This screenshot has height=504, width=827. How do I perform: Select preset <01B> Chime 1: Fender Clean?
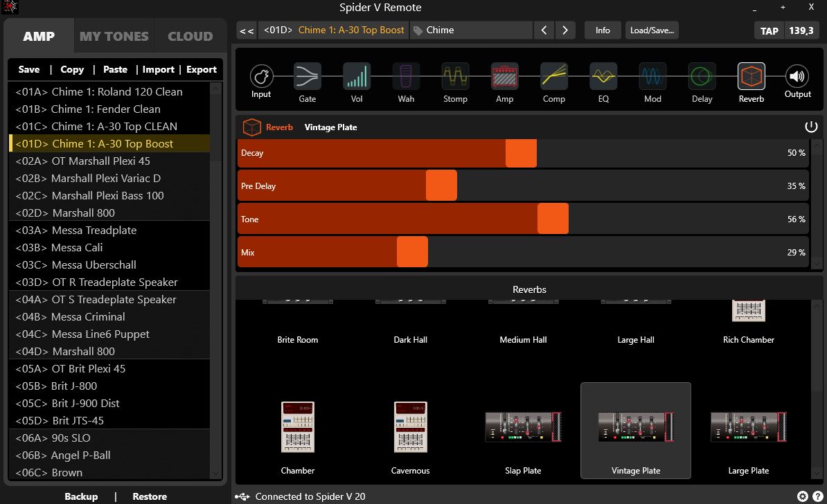click(109, 109)
